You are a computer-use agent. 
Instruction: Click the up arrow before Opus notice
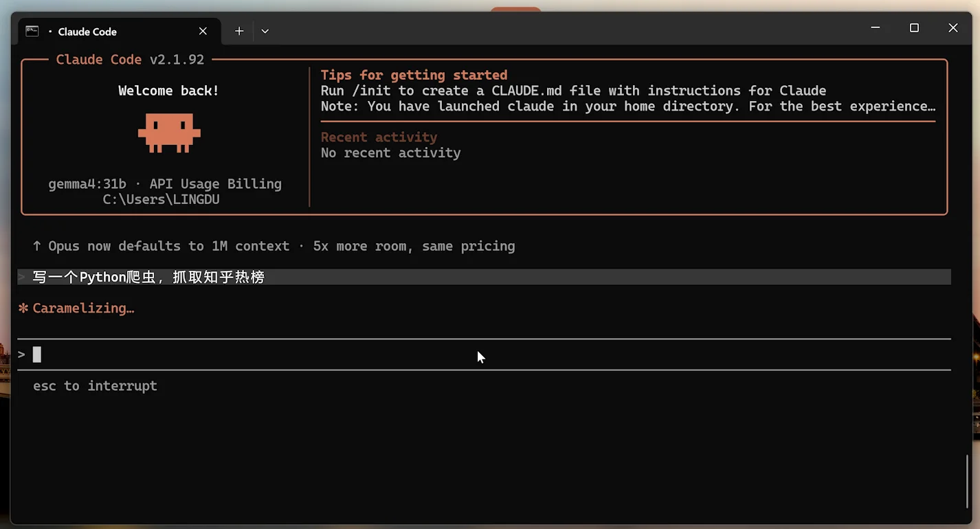[x=37, y=246]
